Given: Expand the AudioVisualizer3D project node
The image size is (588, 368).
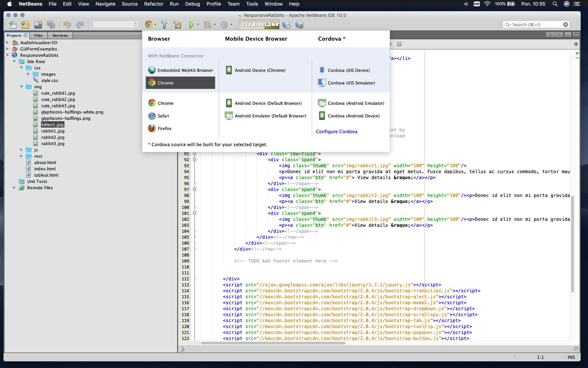Looking at the screenshot, I should [8, 42].
